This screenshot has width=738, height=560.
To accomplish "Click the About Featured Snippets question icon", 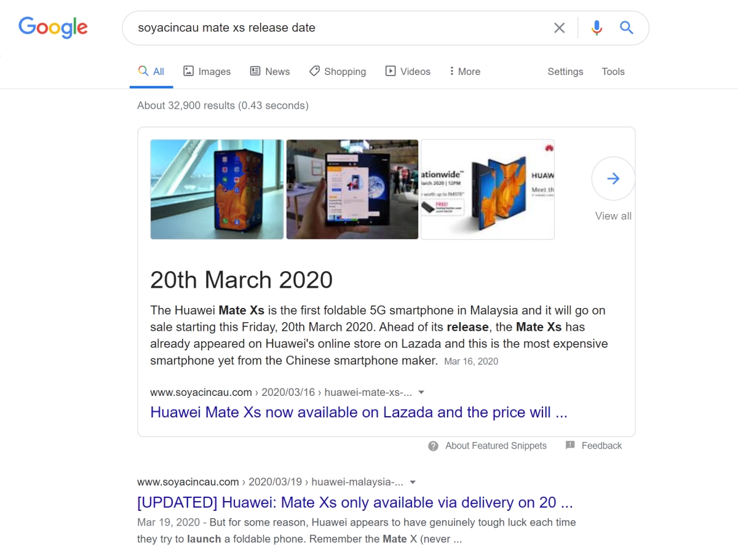I will click(434, 446).
